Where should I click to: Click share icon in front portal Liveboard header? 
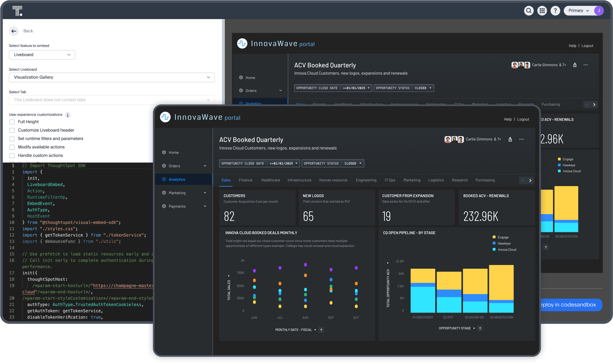(510, 139)
